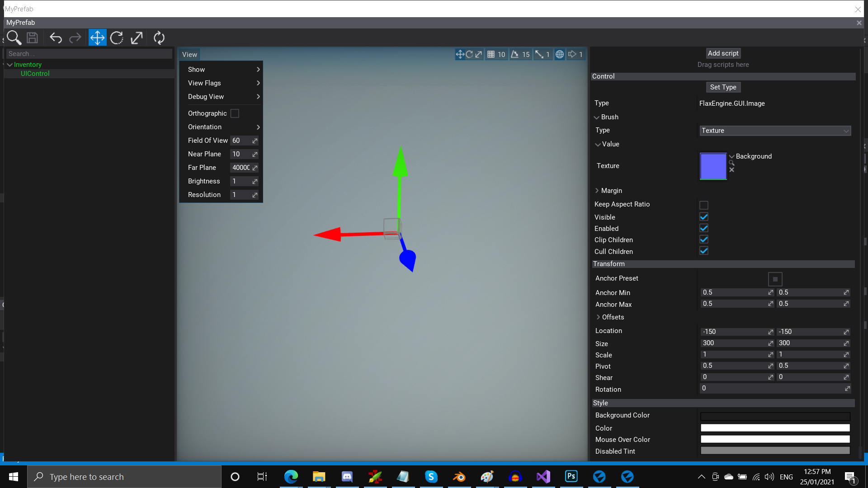Disable the Clip Children checkbox
Screen dimensions: 868x488
(703, 239)
